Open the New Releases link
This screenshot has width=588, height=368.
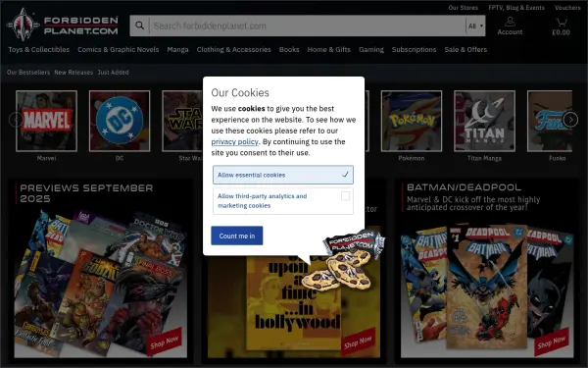click(73, 72)
